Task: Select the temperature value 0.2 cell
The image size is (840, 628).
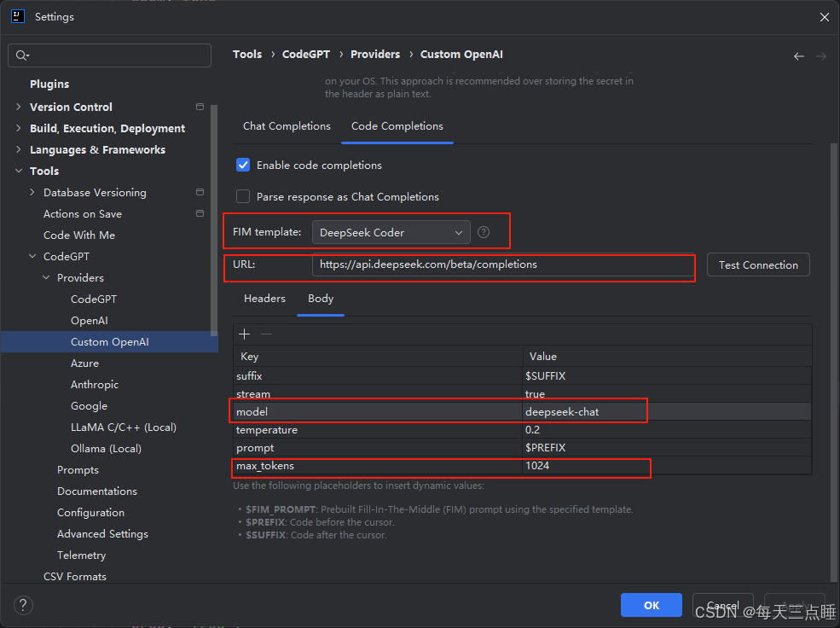Action: [667, 430]
